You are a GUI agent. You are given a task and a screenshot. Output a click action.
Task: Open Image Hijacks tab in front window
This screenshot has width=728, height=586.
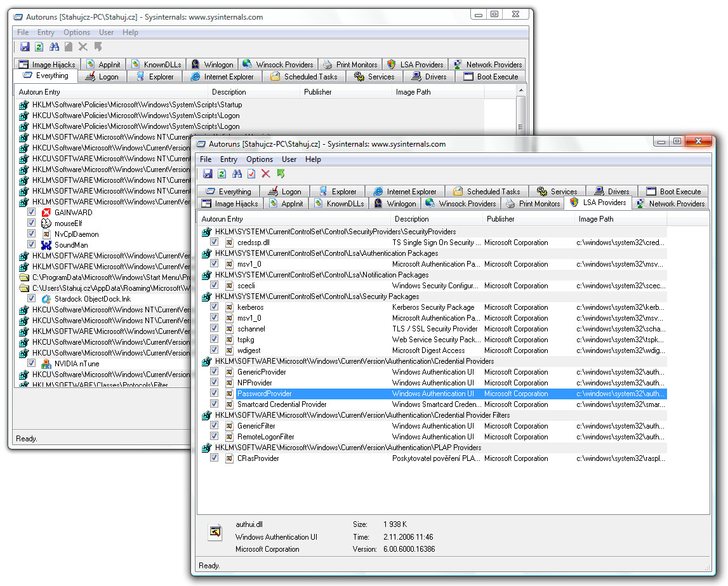click(x=230, y=203)
